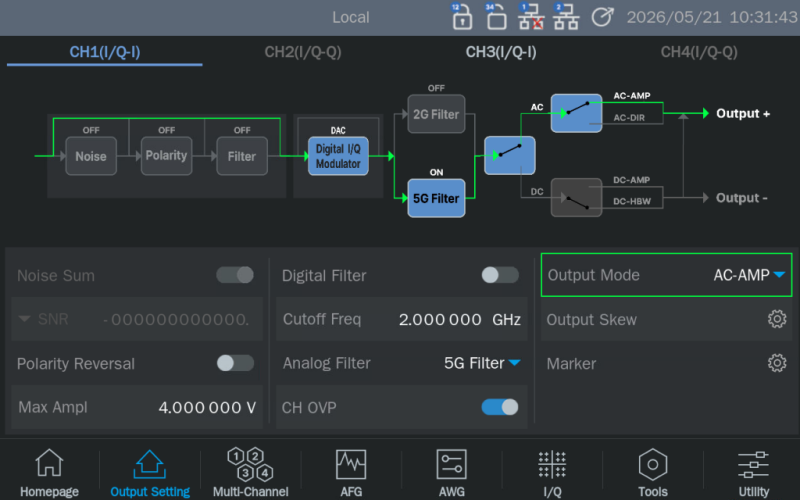Click the lock icon with badge 12

pos(461,17)
